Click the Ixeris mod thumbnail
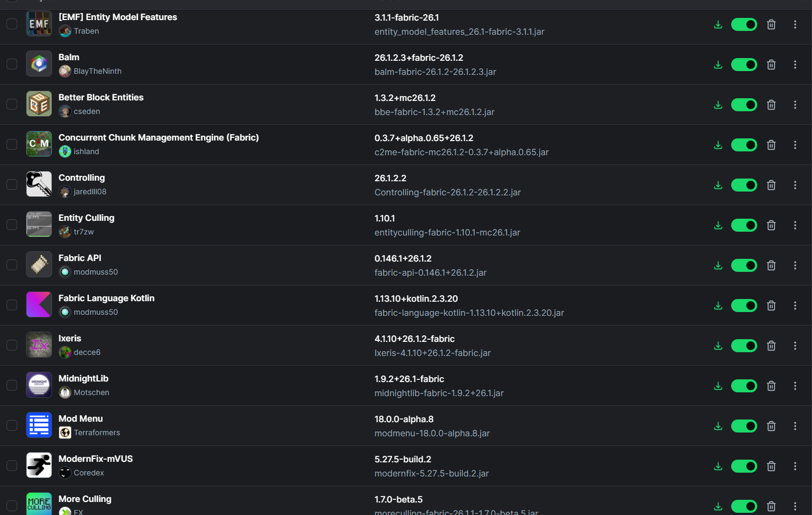The width and height of the screenshot is (812, 515). 39,345
